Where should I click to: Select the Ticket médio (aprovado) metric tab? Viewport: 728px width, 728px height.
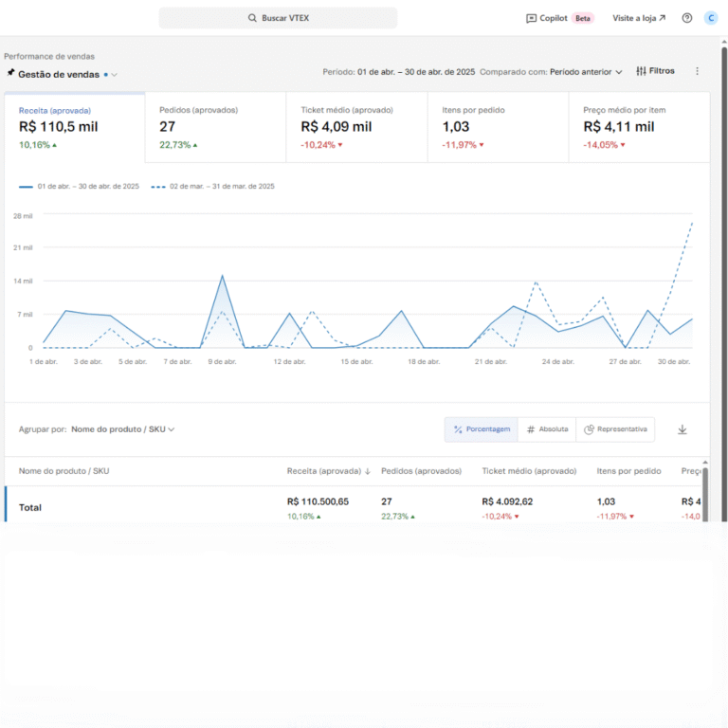click(x=356, y=127)
